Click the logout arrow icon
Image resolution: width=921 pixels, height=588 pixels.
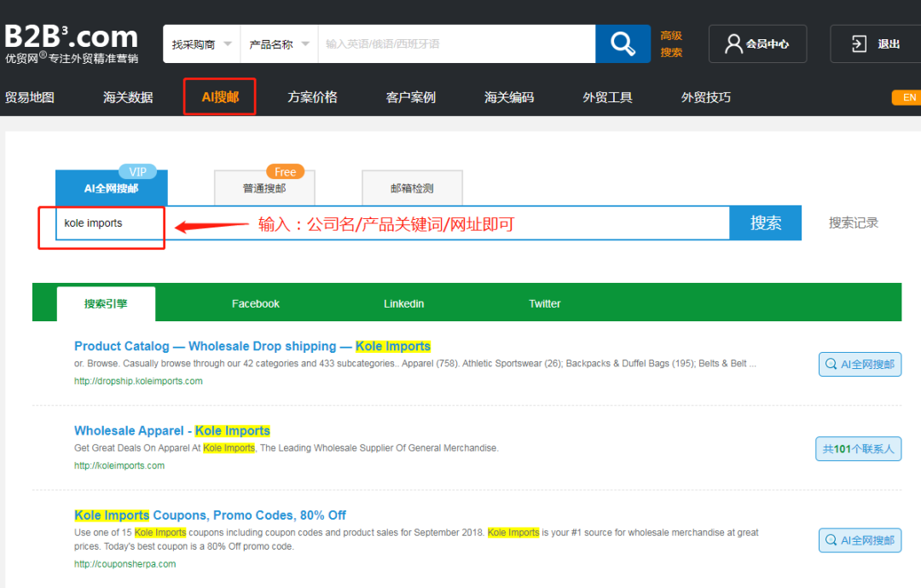[x=859, y=44]
